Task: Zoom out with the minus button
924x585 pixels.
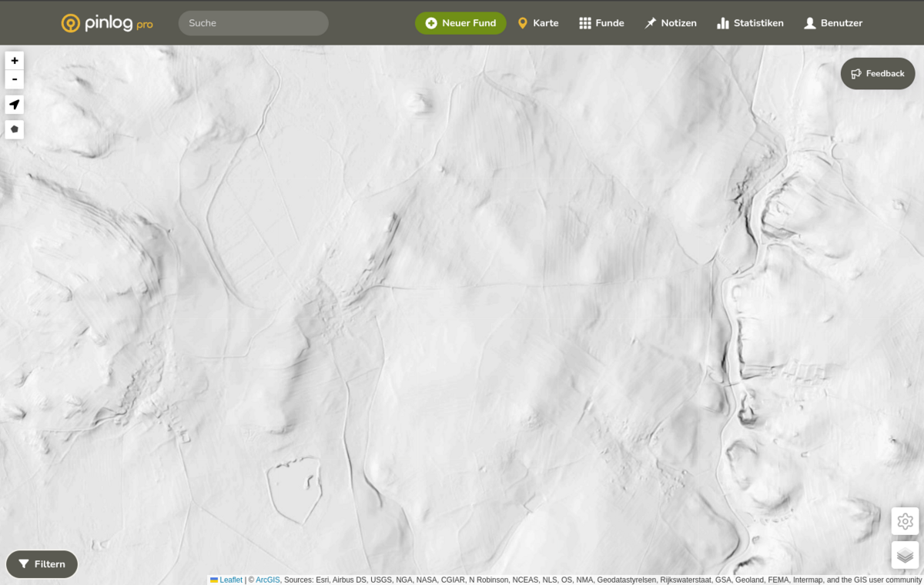Action: [x=15, y=79]
